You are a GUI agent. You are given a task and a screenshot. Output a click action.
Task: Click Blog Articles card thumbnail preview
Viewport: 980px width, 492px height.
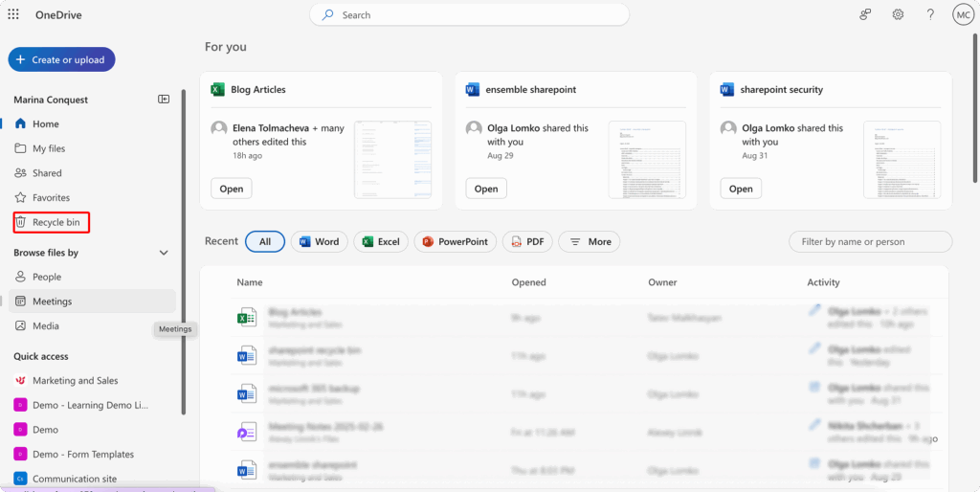(x=392, y=160)
